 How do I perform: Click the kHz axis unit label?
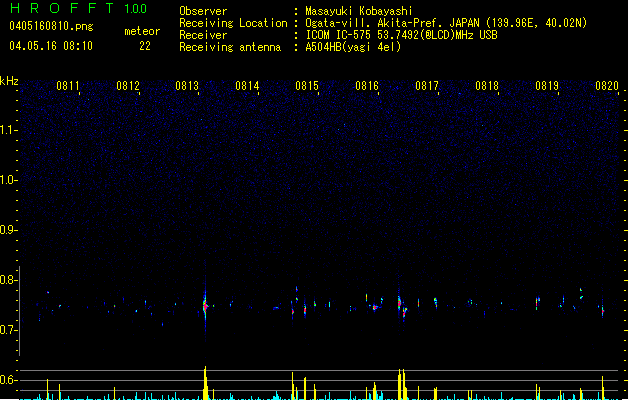tap(9, 81)
